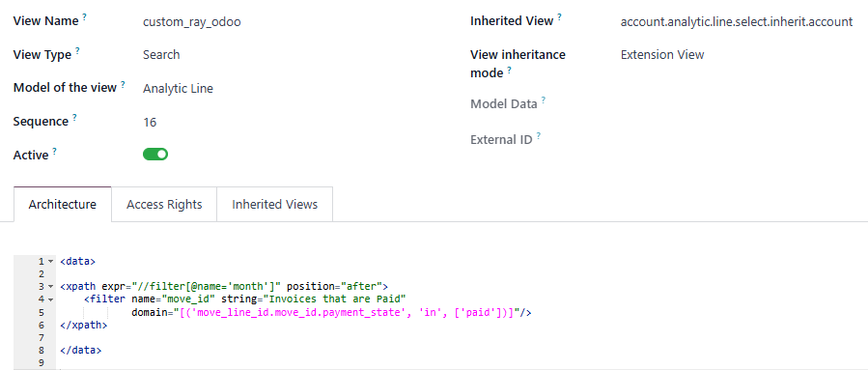Open tooltip for Model of the view

(123, 84)
